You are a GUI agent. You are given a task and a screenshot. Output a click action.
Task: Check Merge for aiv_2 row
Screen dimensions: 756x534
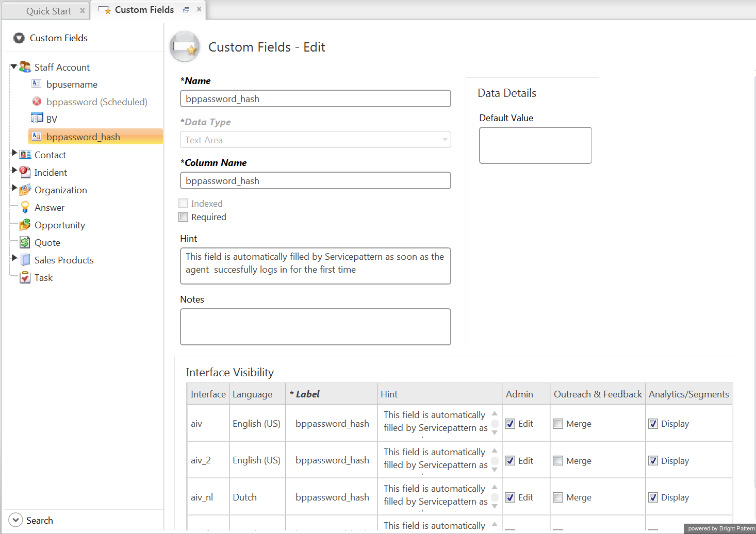tap(558, 461)
